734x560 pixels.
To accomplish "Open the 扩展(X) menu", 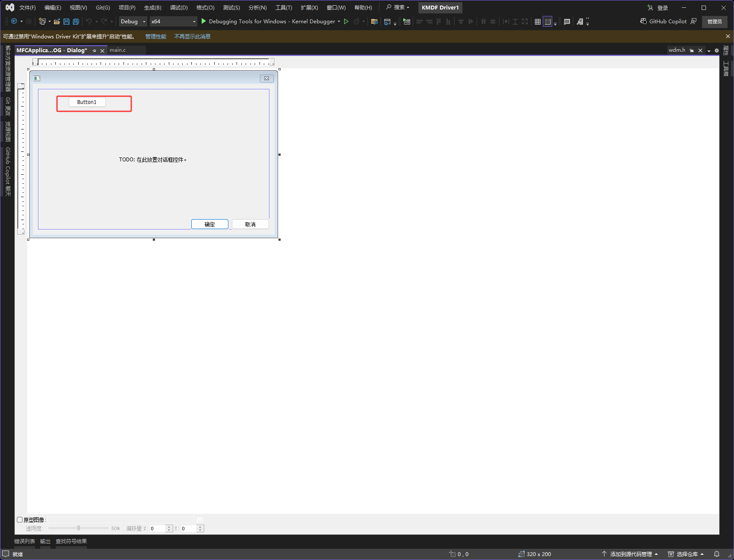I will tap(309, 7).
